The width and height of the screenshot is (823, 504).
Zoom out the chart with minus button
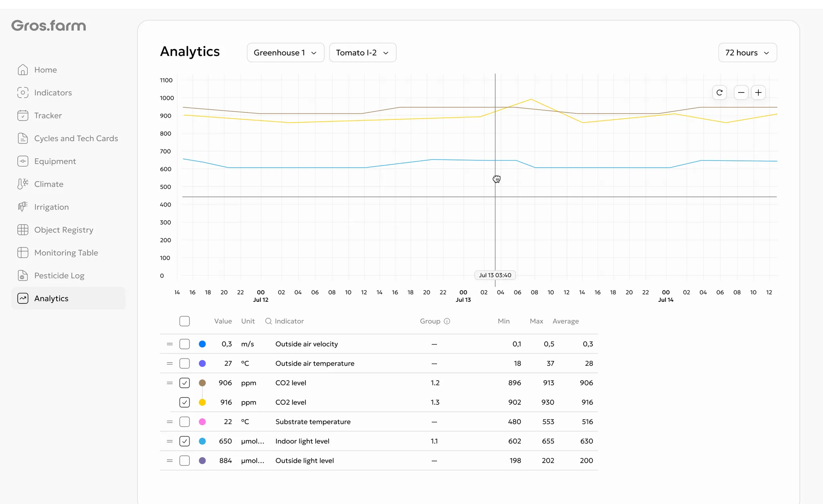point(741,93)
